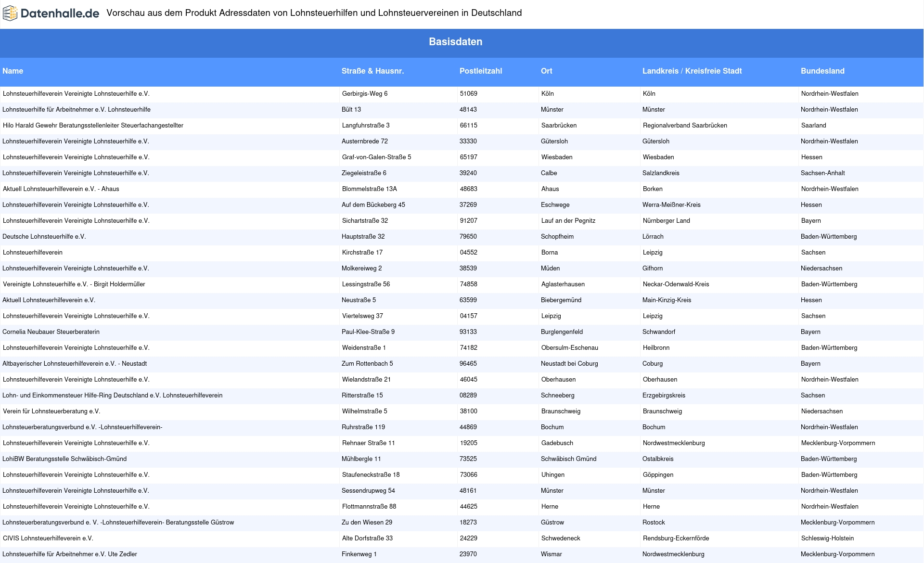Select the district 'Borken'
The height and width of the screenshot is (563, 924).
(x=653, y=189)
